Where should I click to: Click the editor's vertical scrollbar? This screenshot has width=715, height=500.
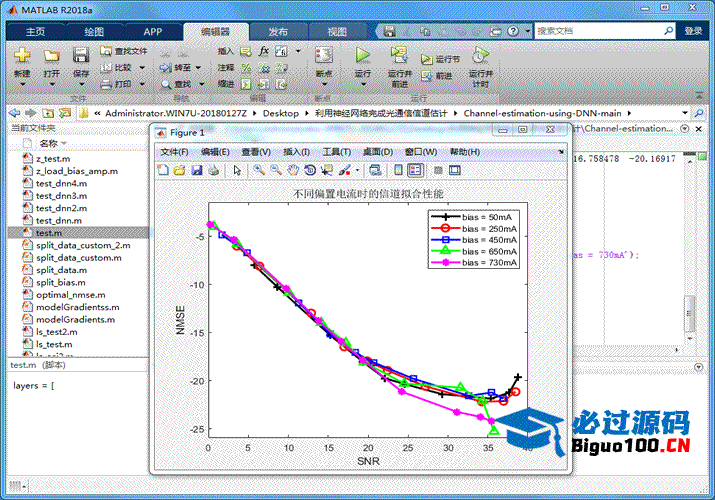[687, 312]
